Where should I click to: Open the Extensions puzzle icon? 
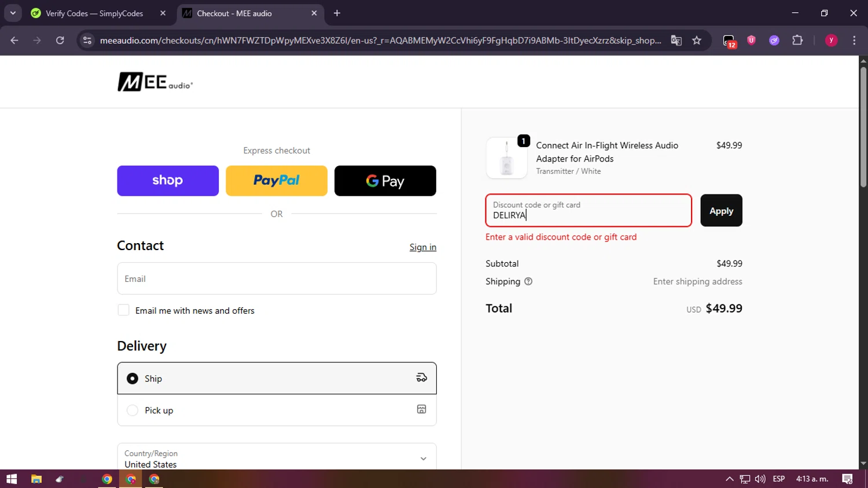[x=797, y=40]
